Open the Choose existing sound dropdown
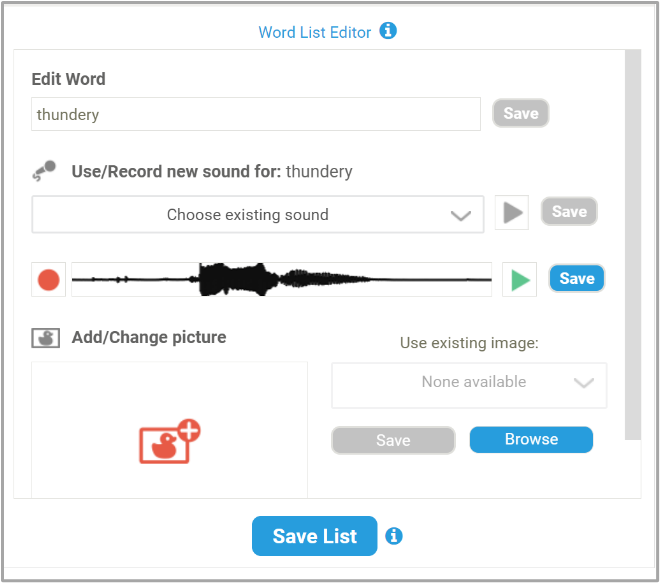 pos(258,214)
